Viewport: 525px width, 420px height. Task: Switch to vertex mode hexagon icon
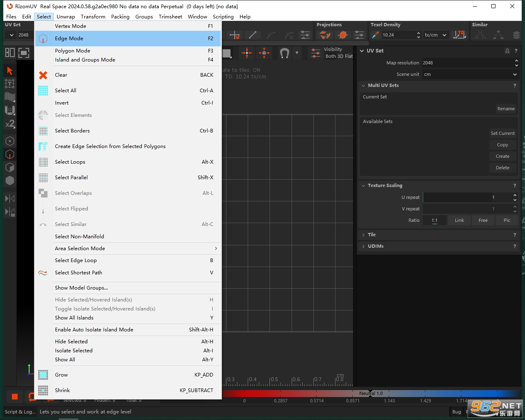(10, 141)
